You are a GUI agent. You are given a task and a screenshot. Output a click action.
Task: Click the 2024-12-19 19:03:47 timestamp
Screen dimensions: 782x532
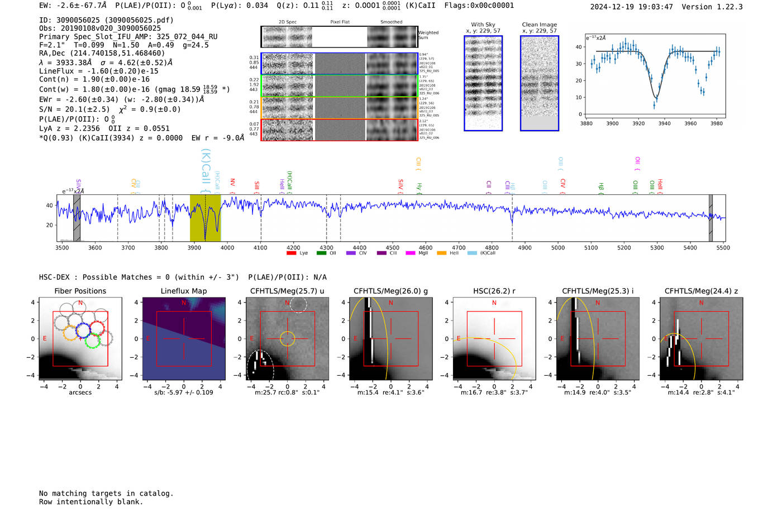(631, 7)
